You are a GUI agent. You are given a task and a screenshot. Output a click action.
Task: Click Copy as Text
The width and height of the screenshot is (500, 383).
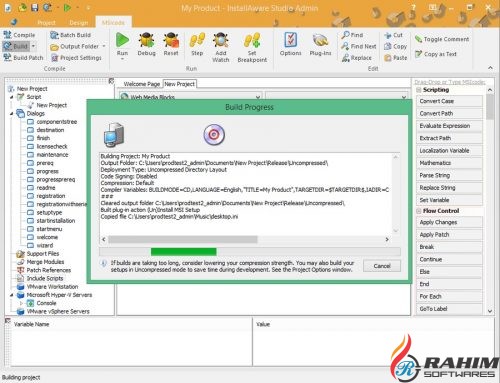[436, 54]
